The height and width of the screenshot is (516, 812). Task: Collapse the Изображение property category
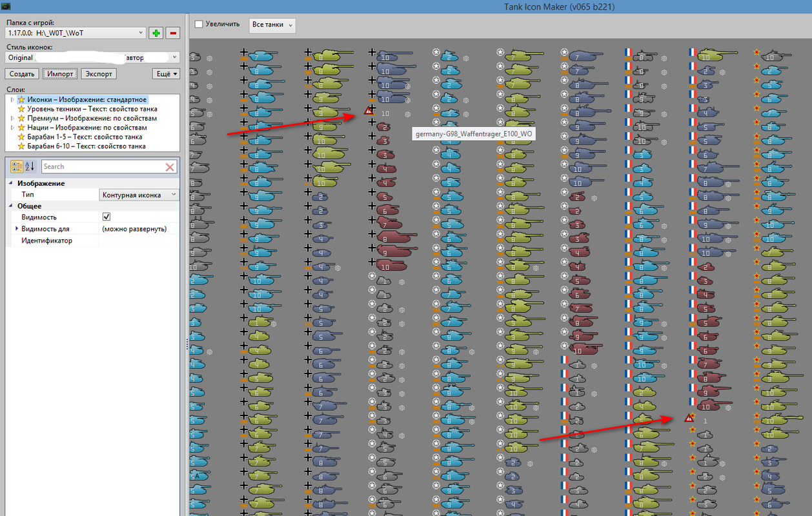11,183
